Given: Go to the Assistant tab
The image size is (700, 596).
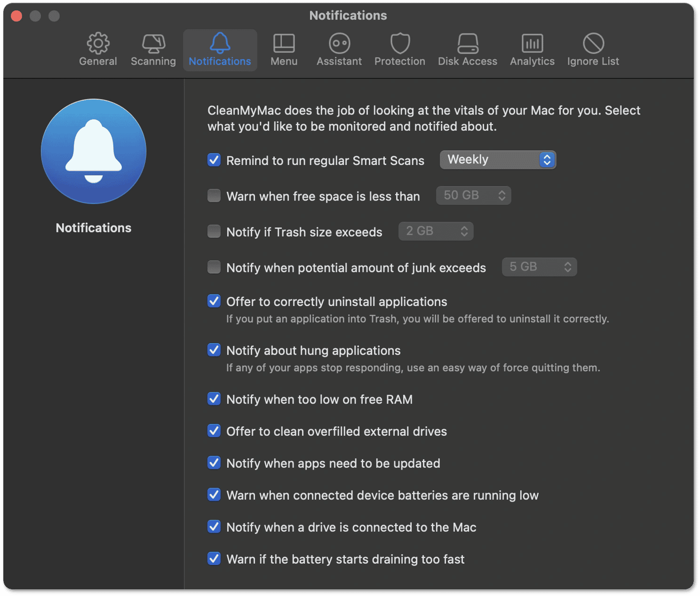Looking at the screenshot, I should [x=339, y=50].
